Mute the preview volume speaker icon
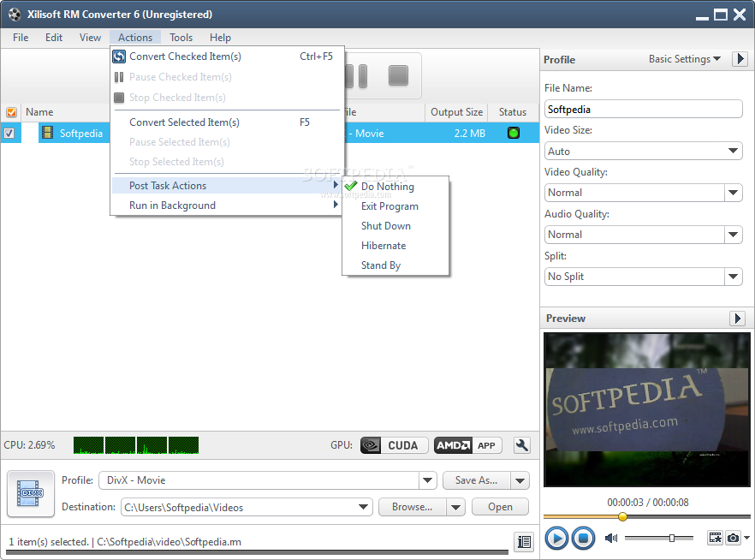755x560 pixels. coord(611,538)
